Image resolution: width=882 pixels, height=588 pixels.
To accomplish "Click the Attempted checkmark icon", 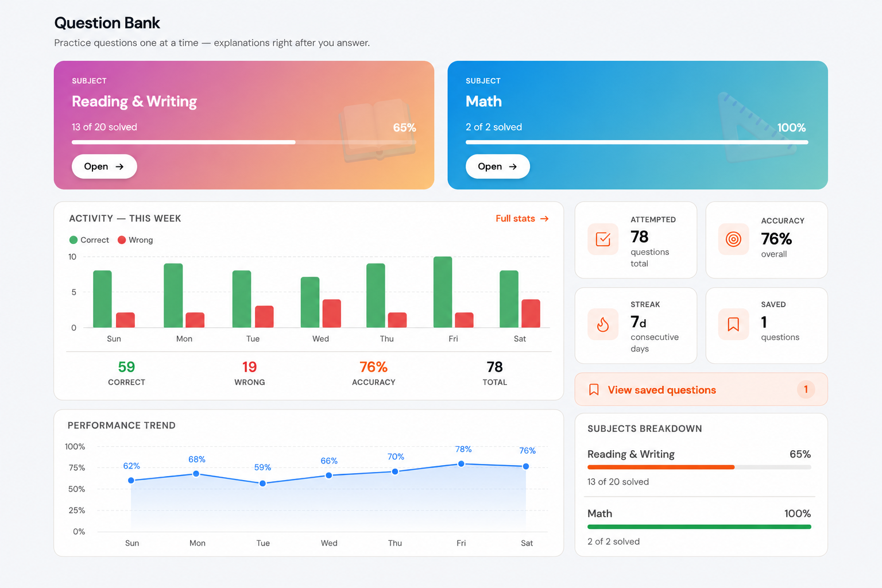I will point(603,239).
